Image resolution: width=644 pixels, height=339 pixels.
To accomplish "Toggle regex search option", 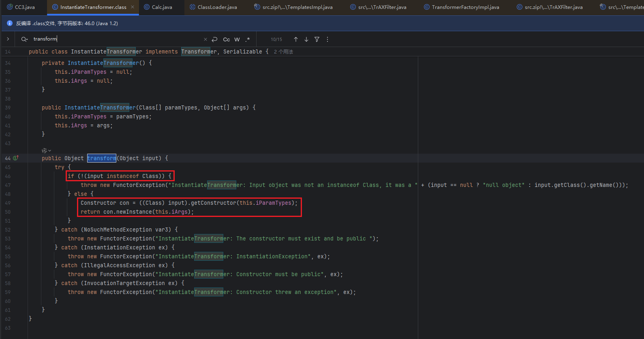I will (248, 39).
